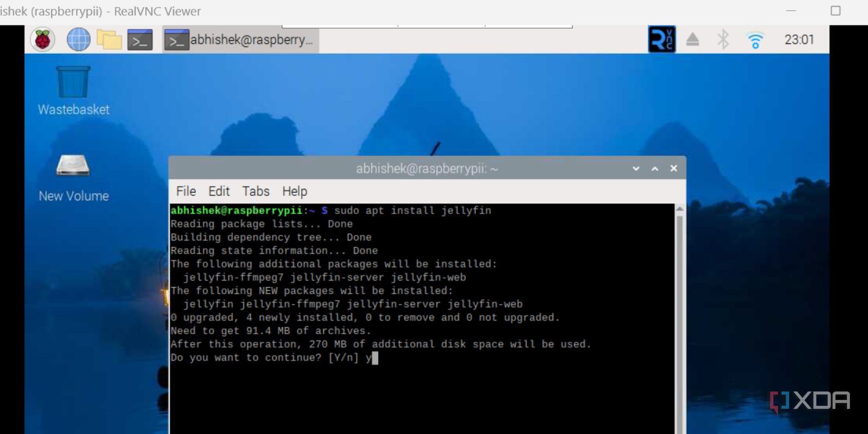Open the terminal File menu
868x434 pixels.
coord(186,192)
